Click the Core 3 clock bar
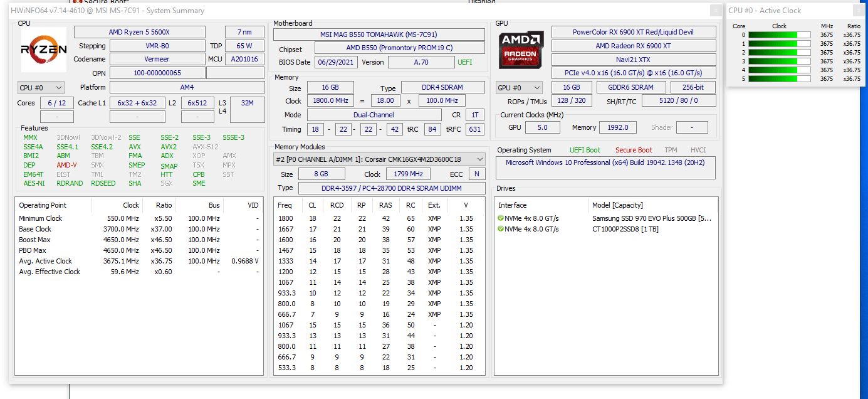 [x=779, y=61]
